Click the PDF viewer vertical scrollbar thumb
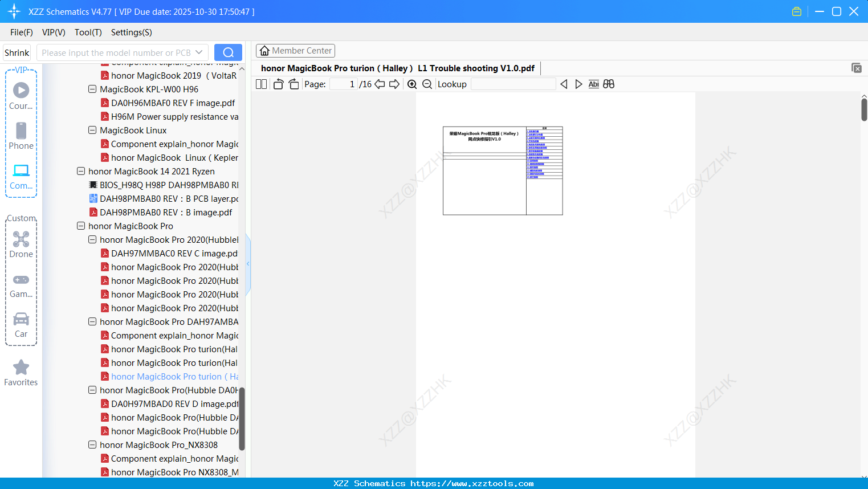The image size is (868, 489). pyautogui.click(x=864, y=109)
